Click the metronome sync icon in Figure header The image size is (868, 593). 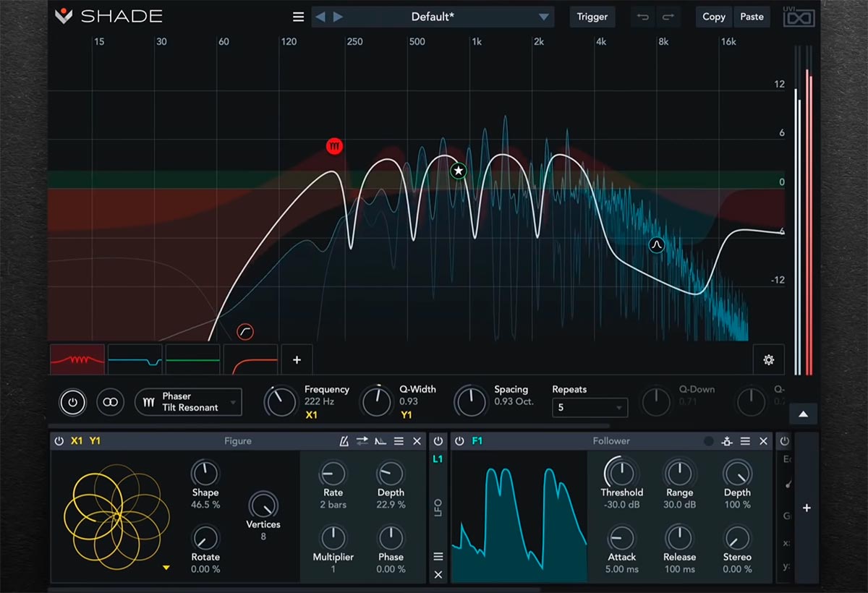coord(344,441)
